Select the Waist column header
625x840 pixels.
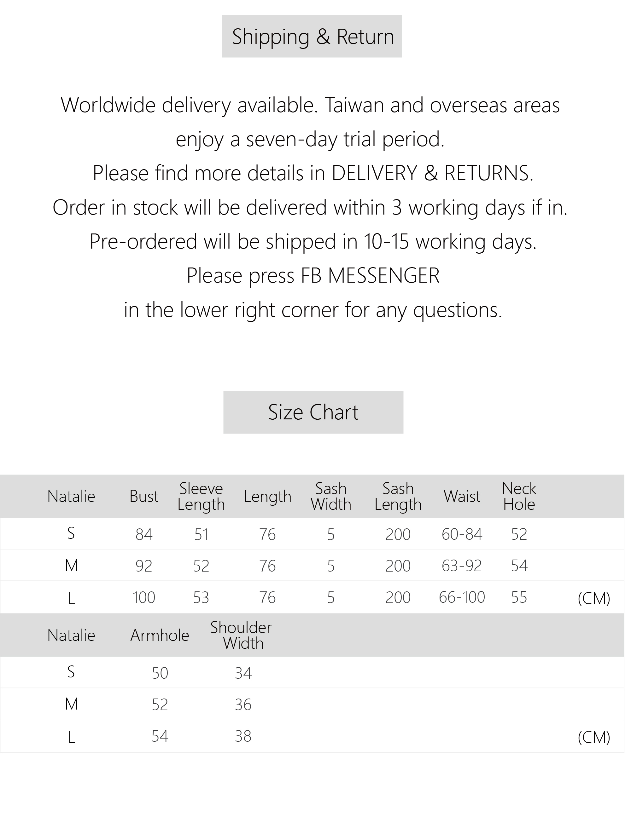[x=462, y=496]
